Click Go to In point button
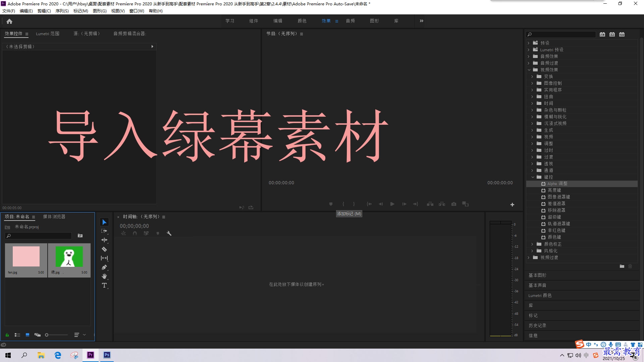 tap(369, 204)
